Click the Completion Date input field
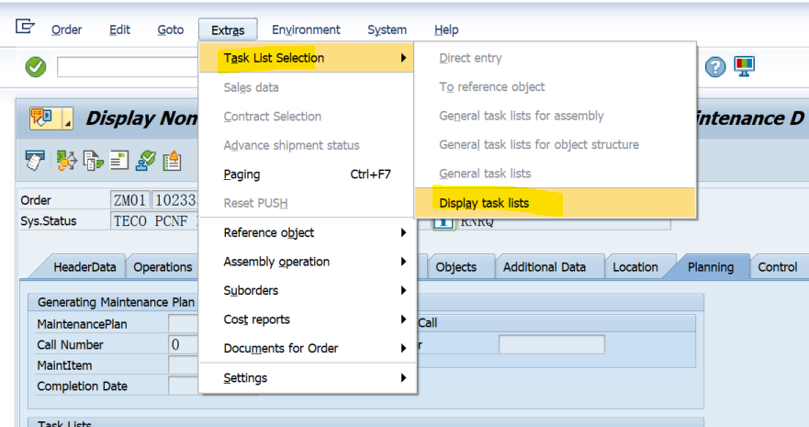Image resolution: width=809 pixels, height=427 pixels. point(184,386)
